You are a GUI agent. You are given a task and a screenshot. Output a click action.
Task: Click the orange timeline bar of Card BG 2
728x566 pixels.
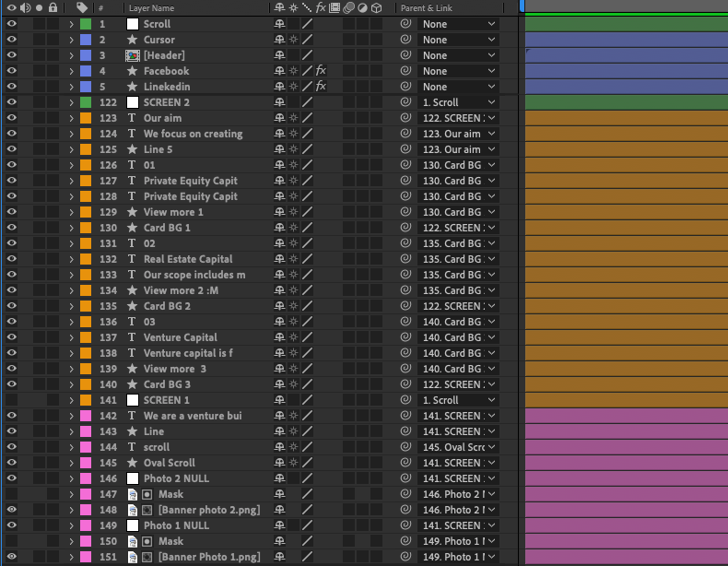click(x=627, y=306)
